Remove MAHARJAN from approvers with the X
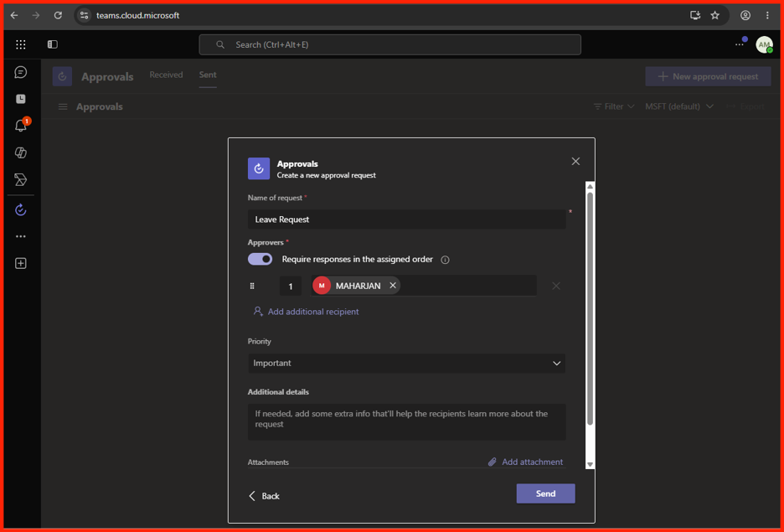Image resolution: width=784 pixels, height=532 pixels. (393, 286)
